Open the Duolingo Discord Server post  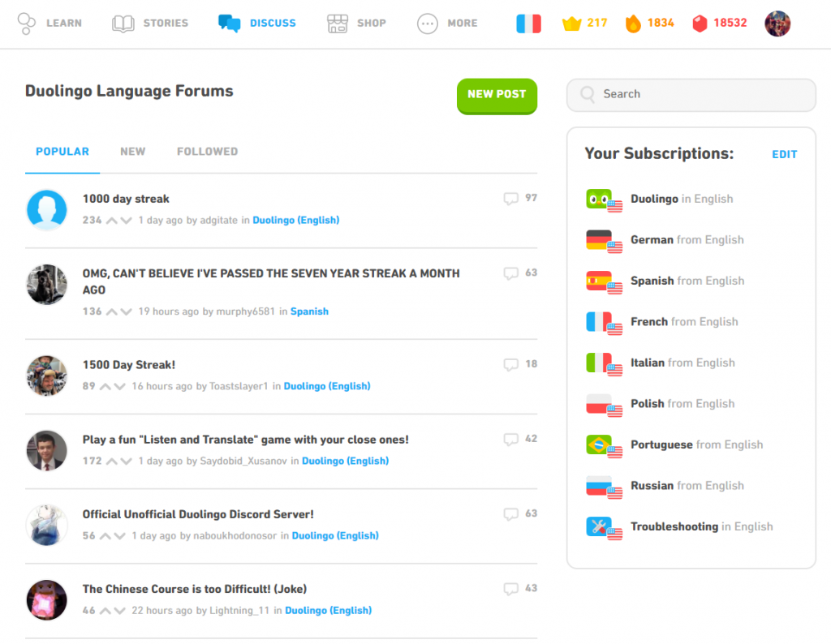(198, 514)
